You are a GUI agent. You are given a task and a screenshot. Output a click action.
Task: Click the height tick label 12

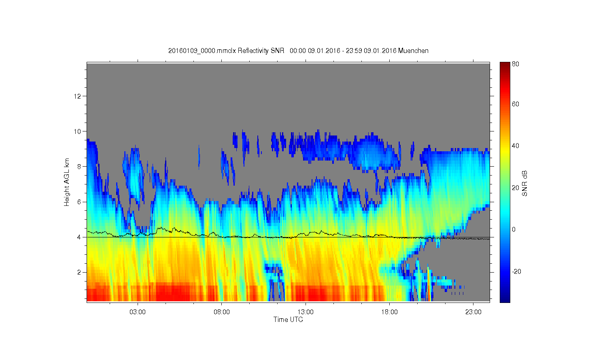point(78,96)
